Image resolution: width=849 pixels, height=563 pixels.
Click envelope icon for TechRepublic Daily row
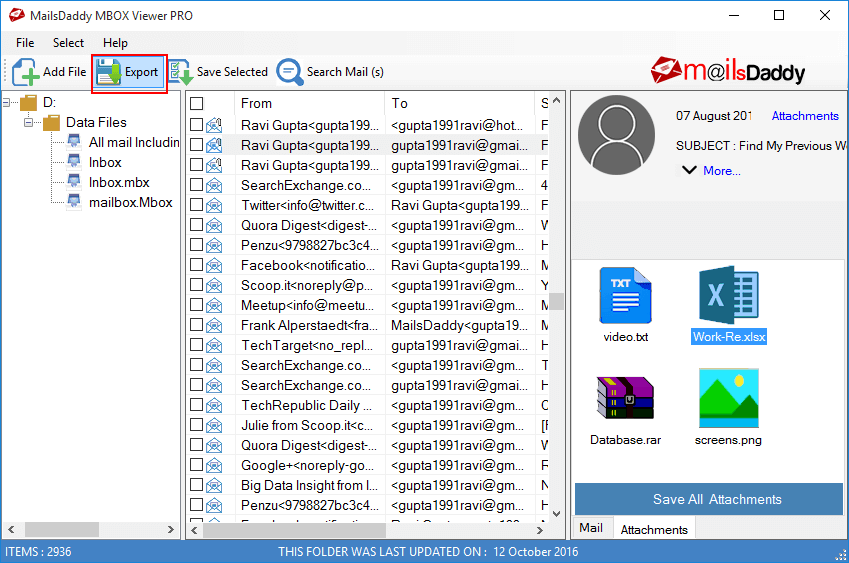214,405
